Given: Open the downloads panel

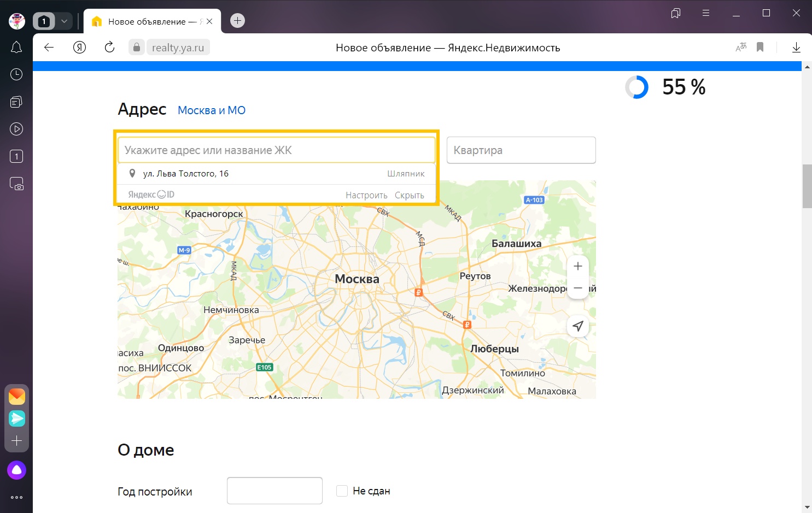Looking at the screenshot, I should (796, 48).
